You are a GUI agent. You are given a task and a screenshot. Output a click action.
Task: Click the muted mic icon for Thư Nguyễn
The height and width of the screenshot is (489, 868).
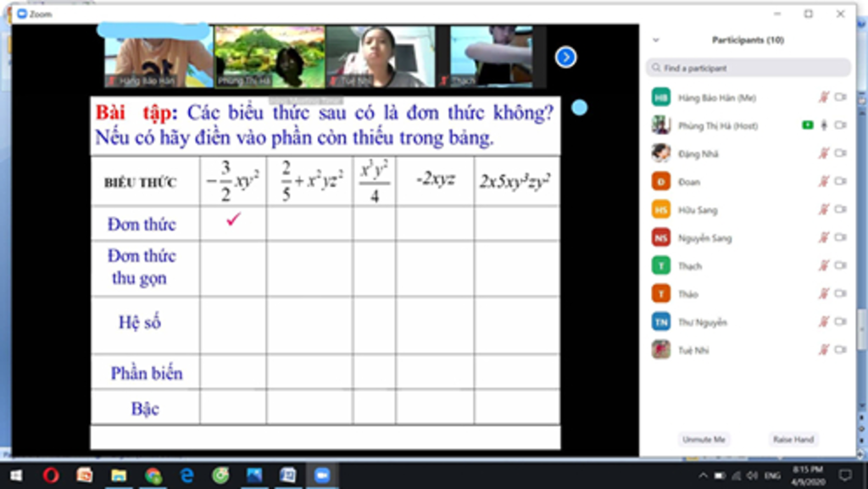(824, 322)
